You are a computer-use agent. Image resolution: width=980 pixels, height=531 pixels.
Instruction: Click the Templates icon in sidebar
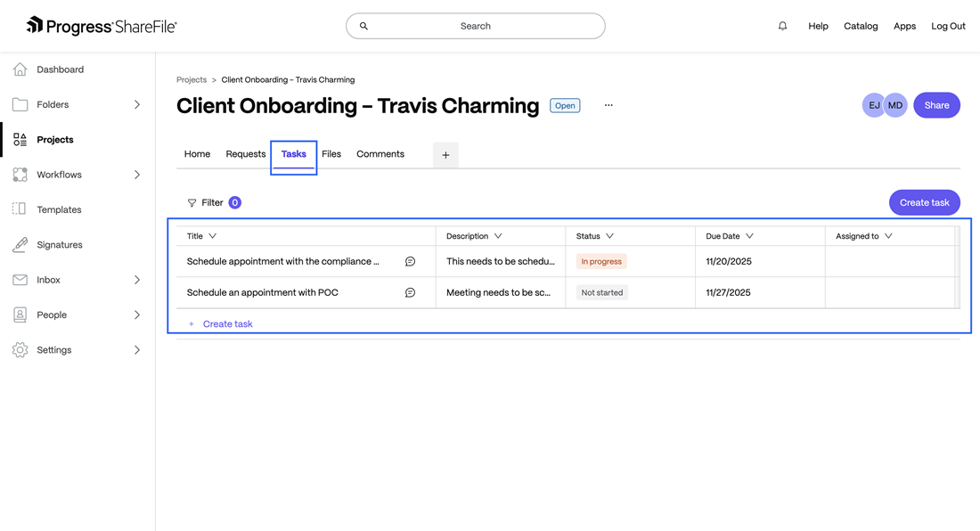pyautogui.click(x=20, y=209)
